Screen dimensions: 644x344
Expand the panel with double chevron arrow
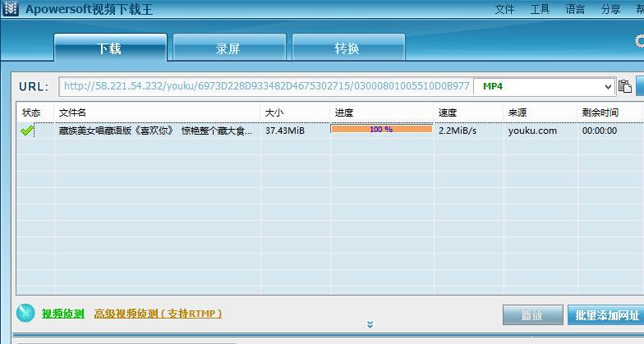(x=370, y=324)
